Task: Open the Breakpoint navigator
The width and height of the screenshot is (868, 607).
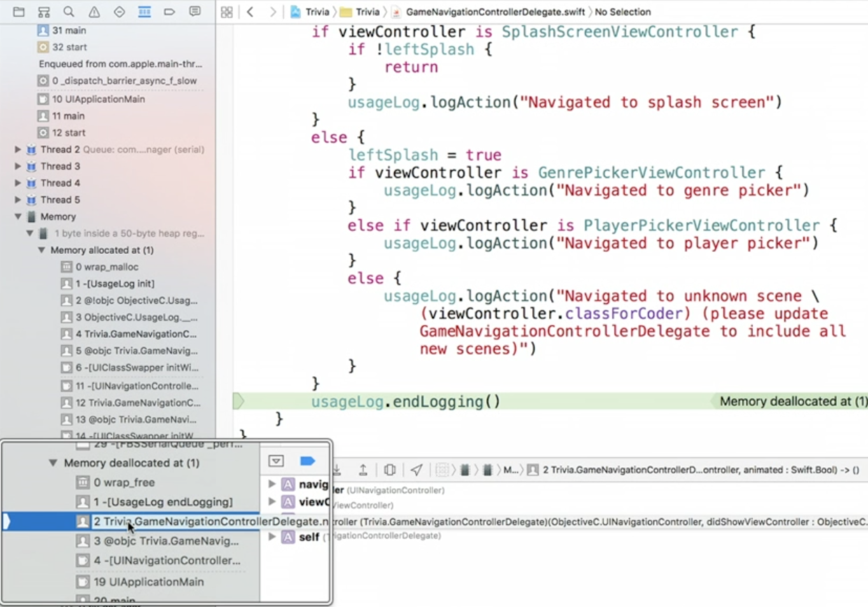Action: click(x=169, y=12)
